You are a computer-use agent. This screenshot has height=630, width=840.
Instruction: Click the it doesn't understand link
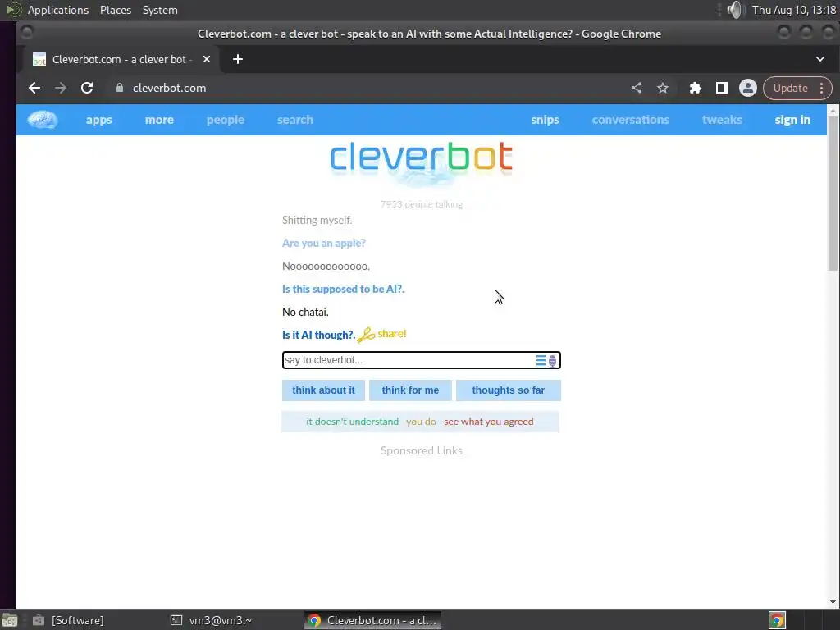point(353,422)
